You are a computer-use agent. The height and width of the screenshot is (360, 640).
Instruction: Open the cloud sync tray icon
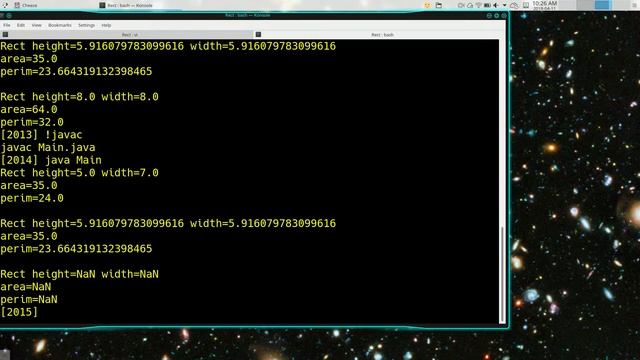514,6
